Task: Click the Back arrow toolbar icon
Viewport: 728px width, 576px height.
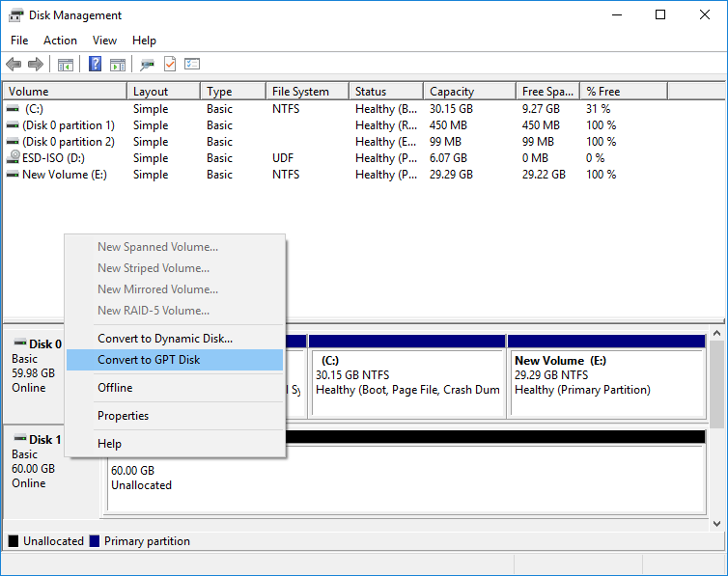Action: [14, 64]
